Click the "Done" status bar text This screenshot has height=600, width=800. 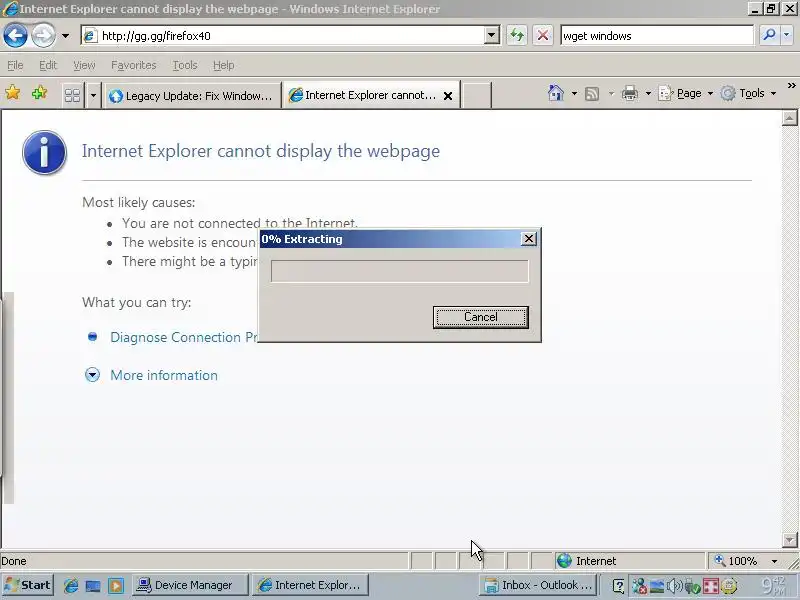(x=14, y=561)
